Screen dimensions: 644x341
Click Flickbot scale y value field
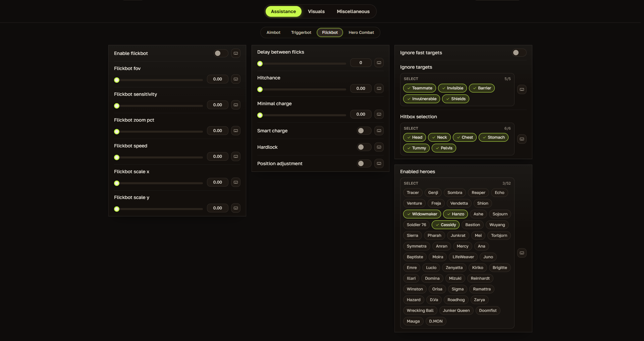(218, 208)
